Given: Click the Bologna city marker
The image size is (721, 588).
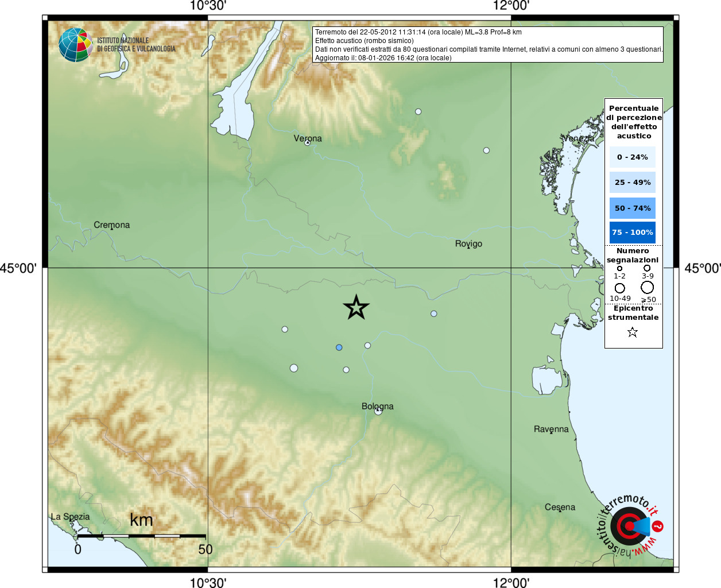Looking at the screenshot, I should click(378, 411).
